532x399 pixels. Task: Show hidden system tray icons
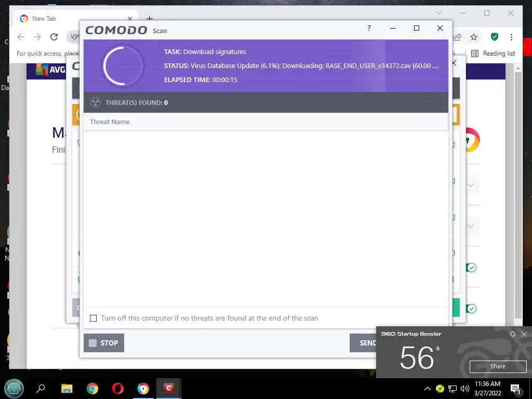point(428,389)
